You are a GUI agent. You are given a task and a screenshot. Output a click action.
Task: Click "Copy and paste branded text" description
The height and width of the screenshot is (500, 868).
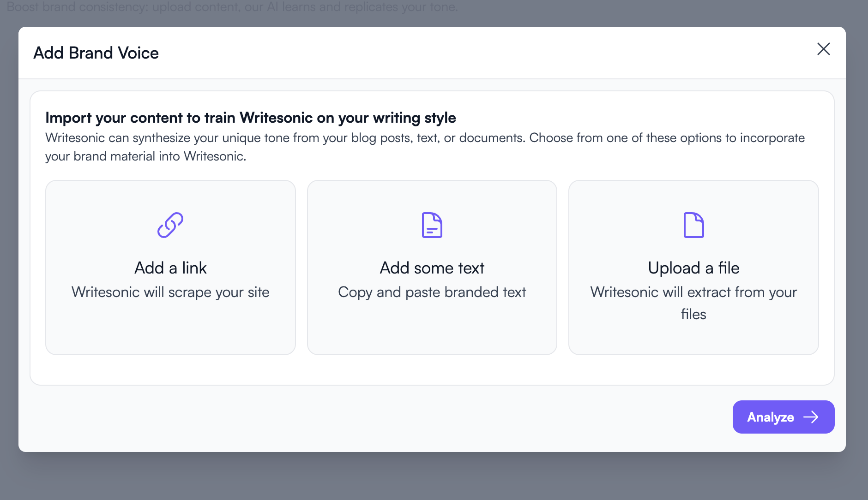(x=432, y=292)
